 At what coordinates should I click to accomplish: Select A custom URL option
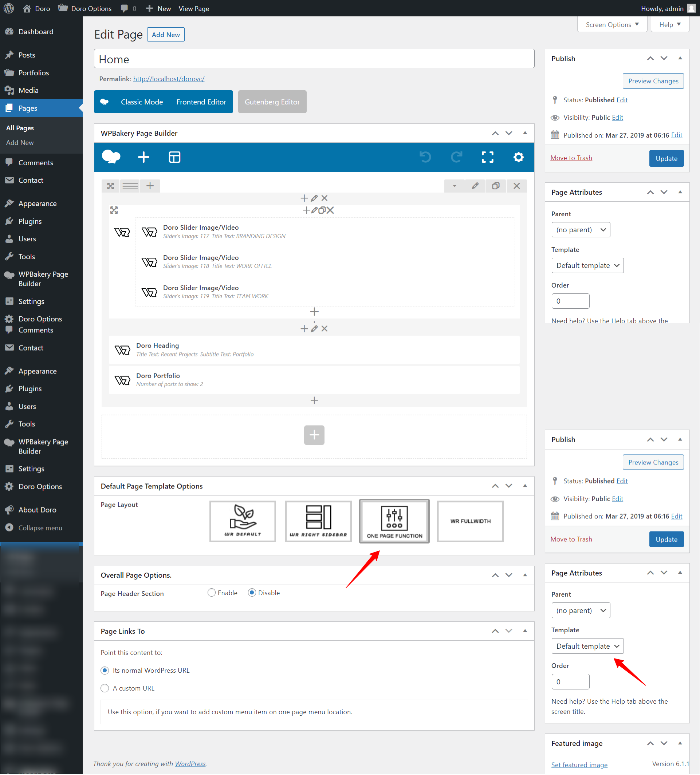[x=105, y=689]
